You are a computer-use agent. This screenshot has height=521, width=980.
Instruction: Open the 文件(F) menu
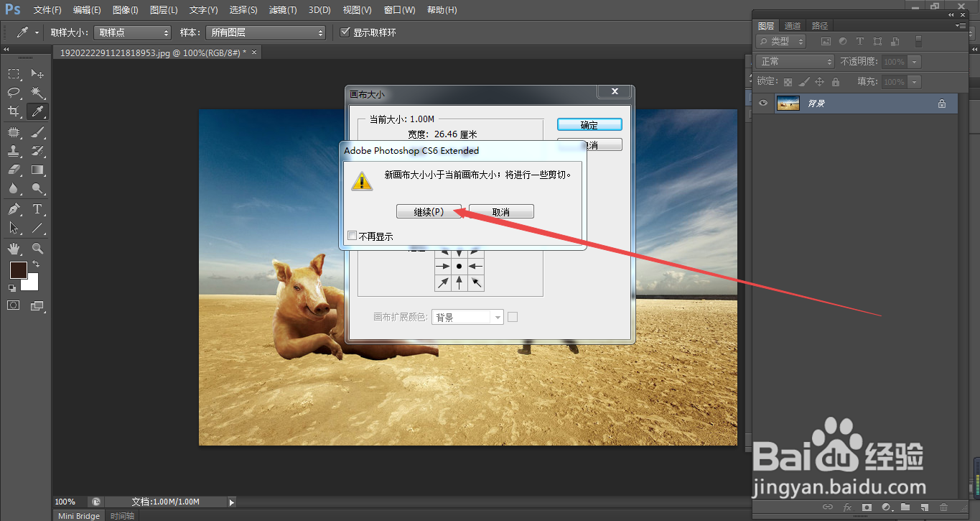(47, 10)
